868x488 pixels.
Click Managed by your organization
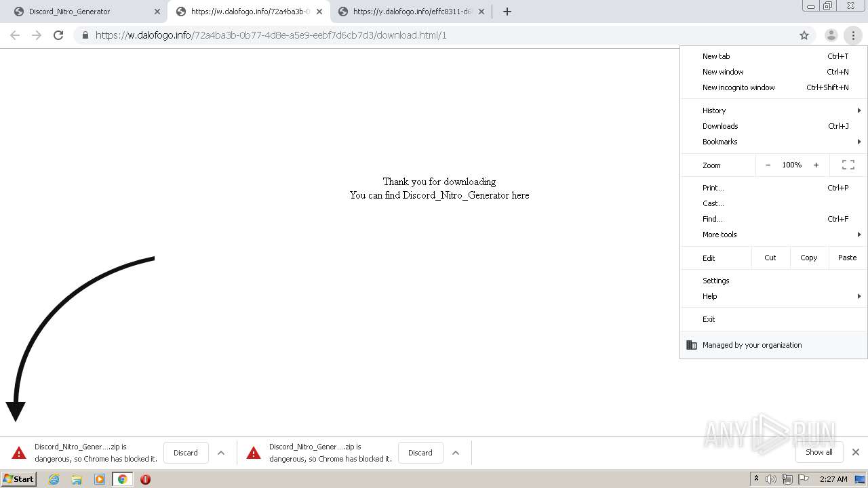(773, 345)
